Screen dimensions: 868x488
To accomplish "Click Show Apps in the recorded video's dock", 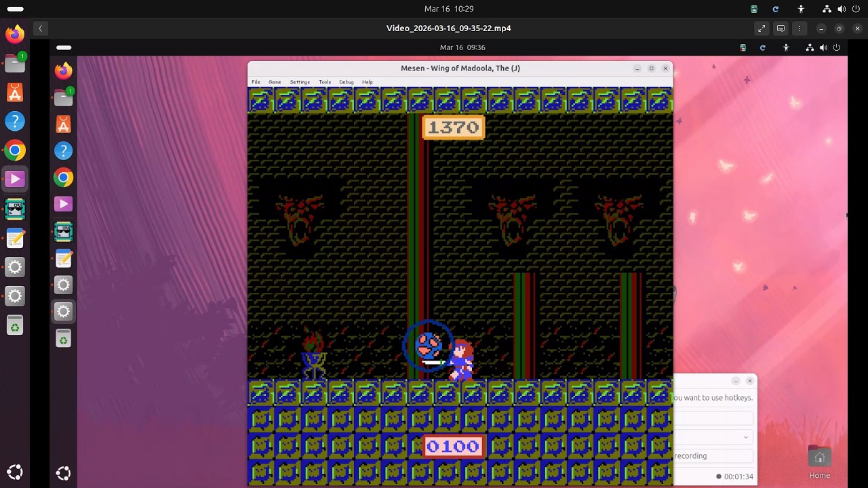I will pyautogui.click(x=63, y=473).
